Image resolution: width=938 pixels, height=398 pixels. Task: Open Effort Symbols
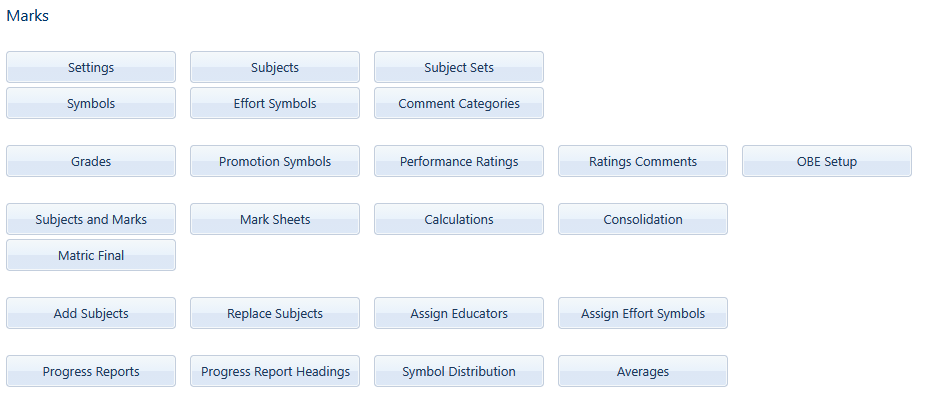point(275,103)
